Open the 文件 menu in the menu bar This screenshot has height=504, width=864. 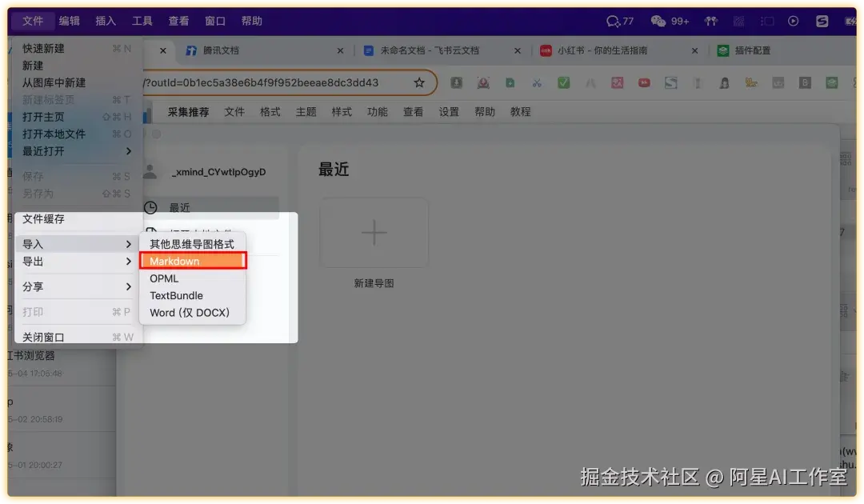tap(33, 21)
